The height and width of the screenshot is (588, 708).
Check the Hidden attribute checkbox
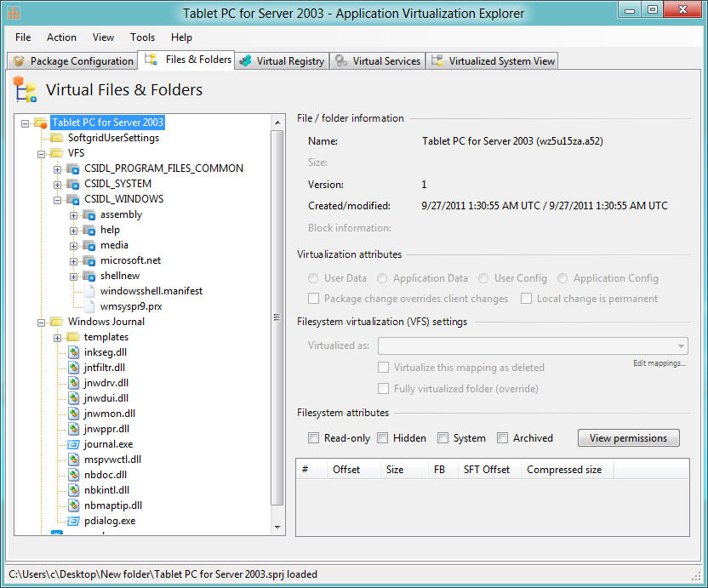pos(382,438)
